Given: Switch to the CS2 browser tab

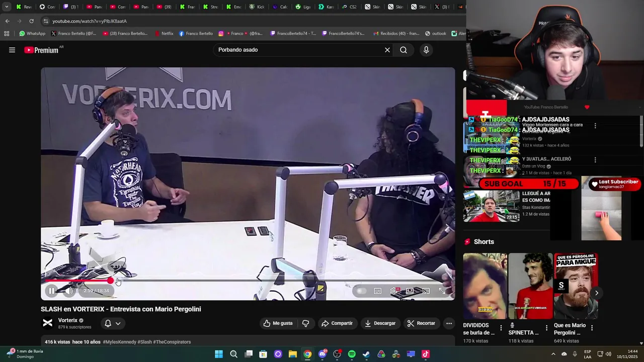Looking at the screenshot, I should coord(349,7).
